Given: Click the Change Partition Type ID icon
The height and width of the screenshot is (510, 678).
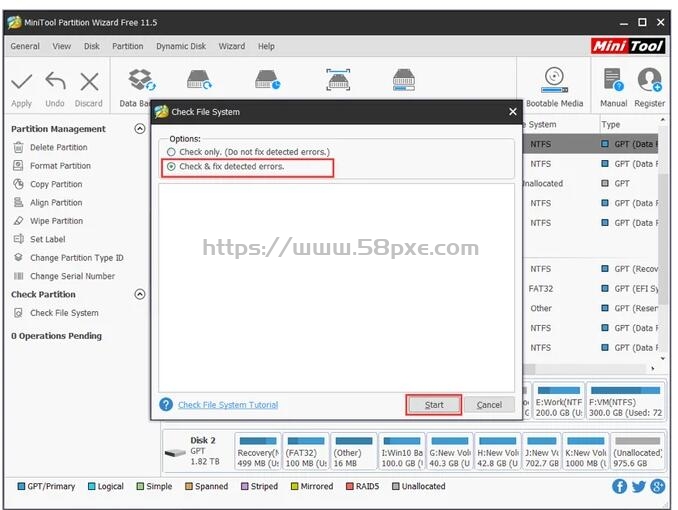Looking at the screenshot, I should click(x=18, y=257).
